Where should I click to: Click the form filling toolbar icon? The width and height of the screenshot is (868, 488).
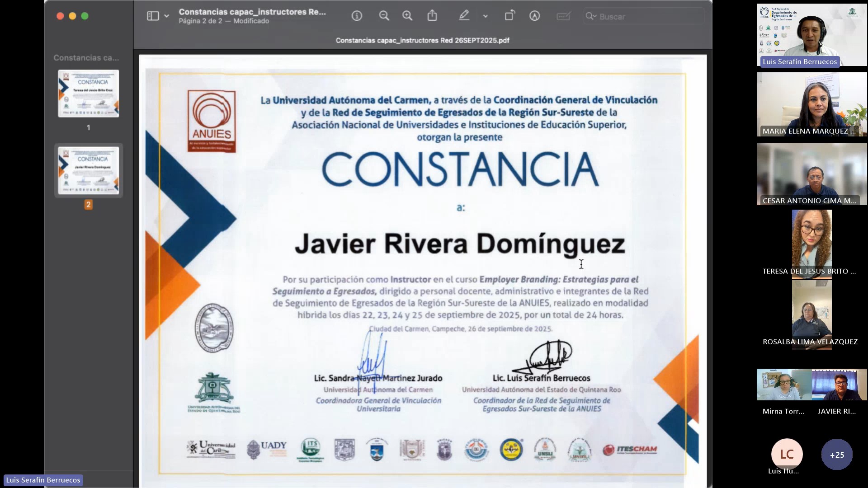point(563,16)
